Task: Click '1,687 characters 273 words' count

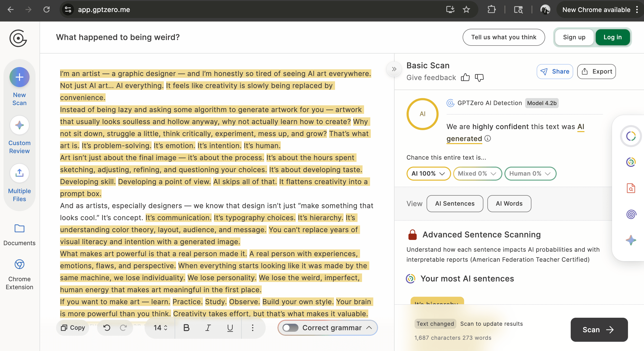Action: tap(453, 338)
